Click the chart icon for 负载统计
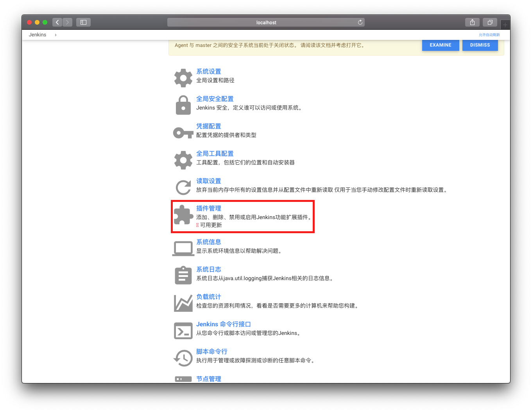 183,303
